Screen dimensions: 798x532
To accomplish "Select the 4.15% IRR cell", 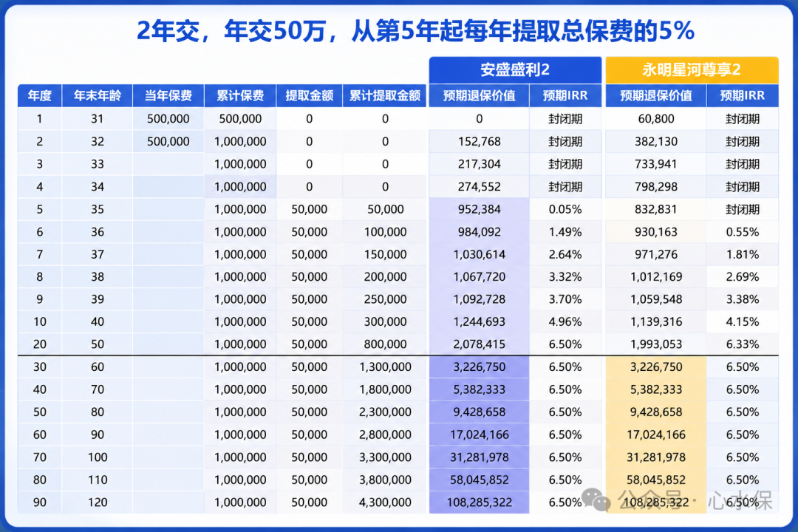I will [x=742, y=321].
